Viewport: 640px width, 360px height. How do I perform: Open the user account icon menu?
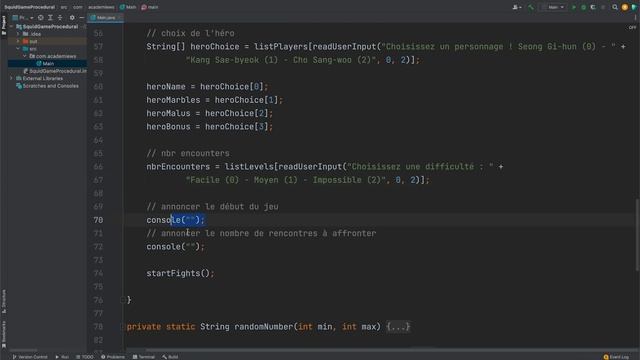[x=517, y=7]
